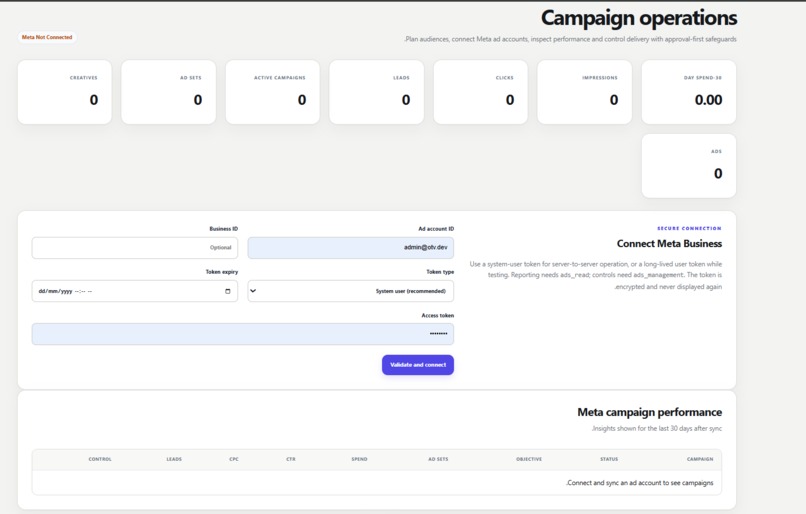Image resolution: width=806 pixels, height=514 pixels.
Task: Click the Business ID input field
Action: point(135,248)
